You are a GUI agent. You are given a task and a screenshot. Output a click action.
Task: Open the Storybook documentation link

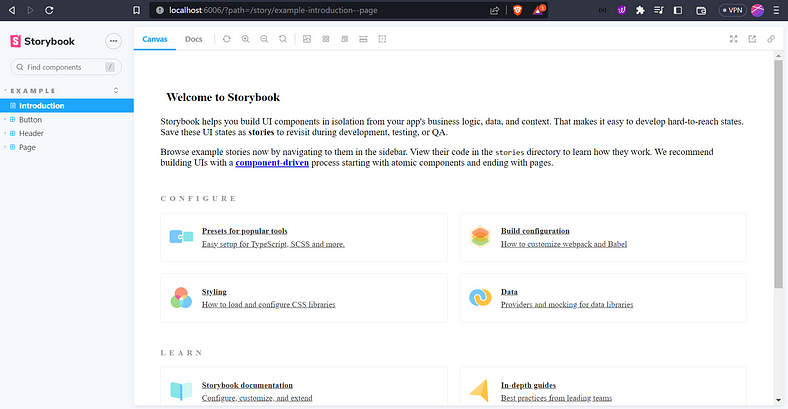pos(247,385)
